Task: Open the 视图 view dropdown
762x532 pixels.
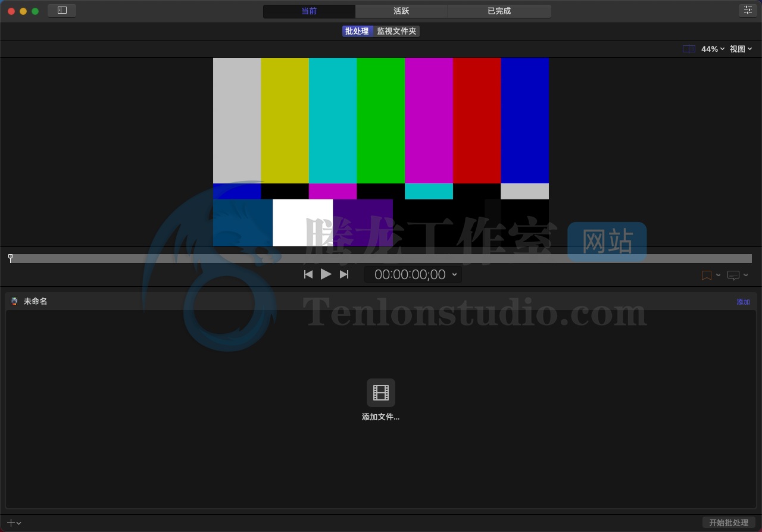Action: pyautogui.click(x=741, y=49)
